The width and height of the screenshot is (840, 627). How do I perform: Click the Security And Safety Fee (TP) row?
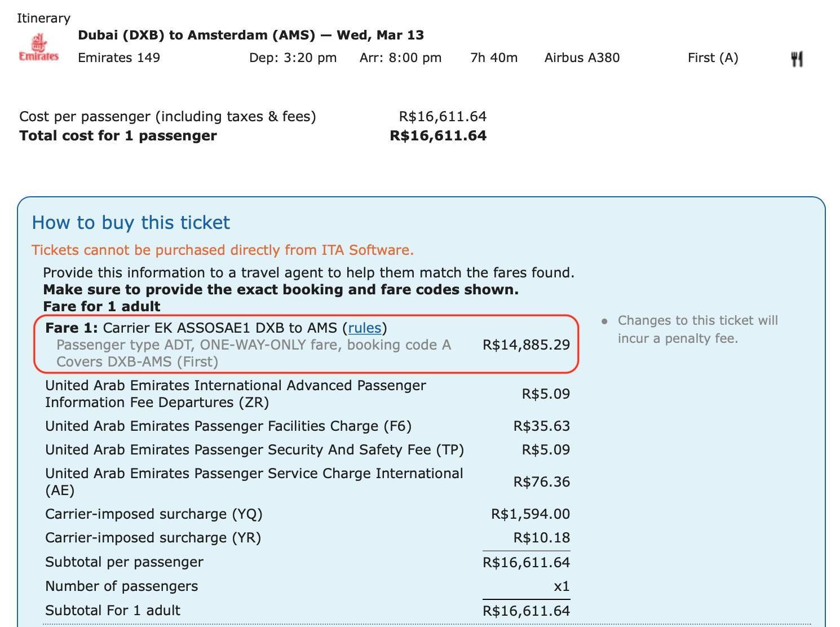pyautogui.click(x=307, y=450)
